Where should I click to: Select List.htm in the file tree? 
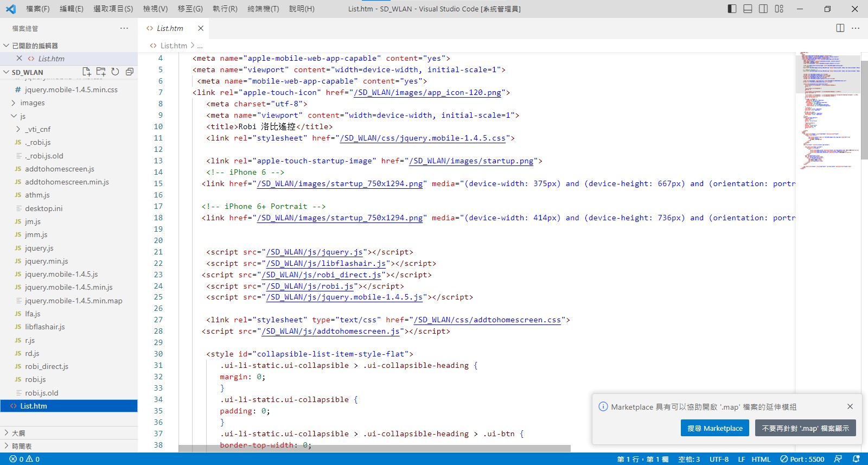pos(68,406)
